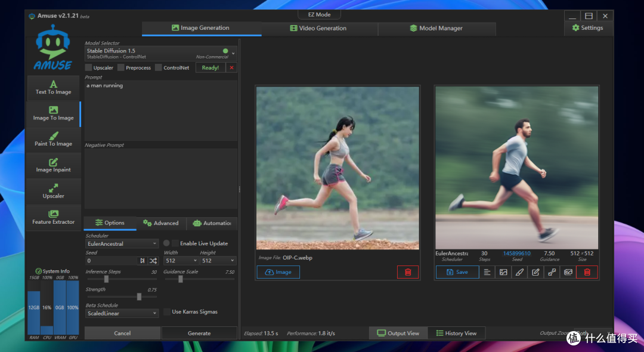
Task: Expand the Stable Diffusion 1.5 model selector
Action: (x=161, y=53)
